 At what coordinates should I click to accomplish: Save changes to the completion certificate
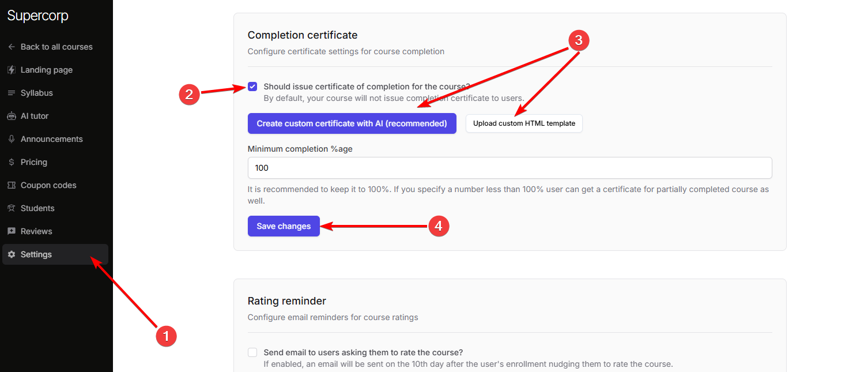pyautogui.click(x=284, y=226)
